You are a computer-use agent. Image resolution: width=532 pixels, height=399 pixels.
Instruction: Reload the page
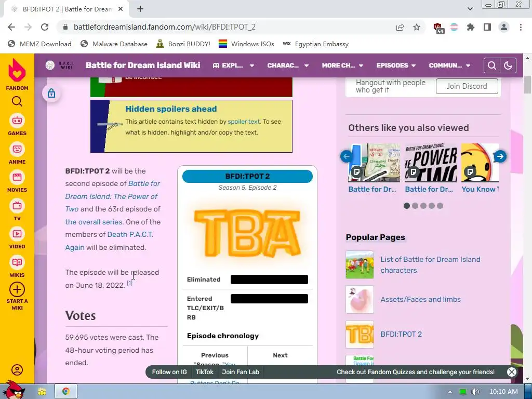click(45, 27)
